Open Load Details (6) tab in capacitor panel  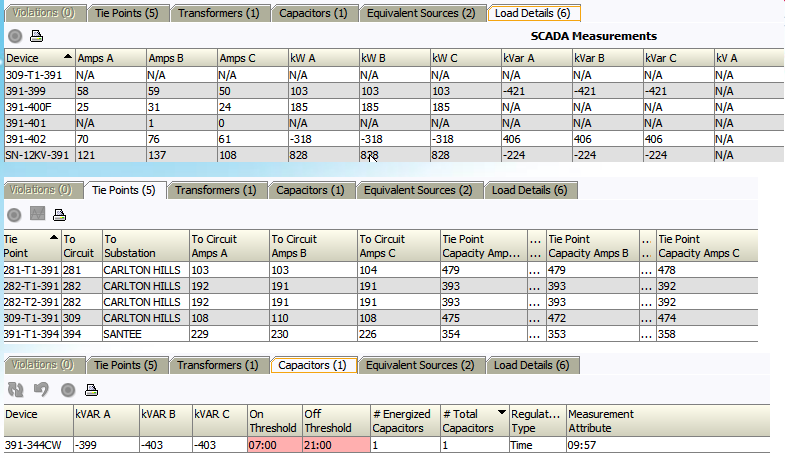tap(532, 365)
